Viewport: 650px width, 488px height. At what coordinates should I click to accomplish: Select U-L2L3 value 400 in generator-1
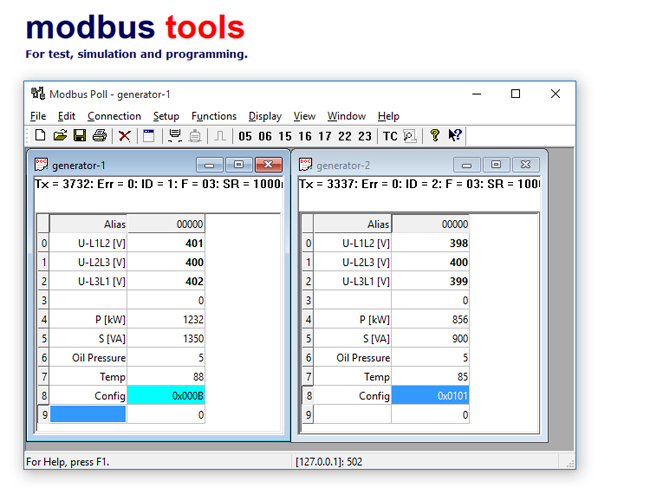coord(166,262)
